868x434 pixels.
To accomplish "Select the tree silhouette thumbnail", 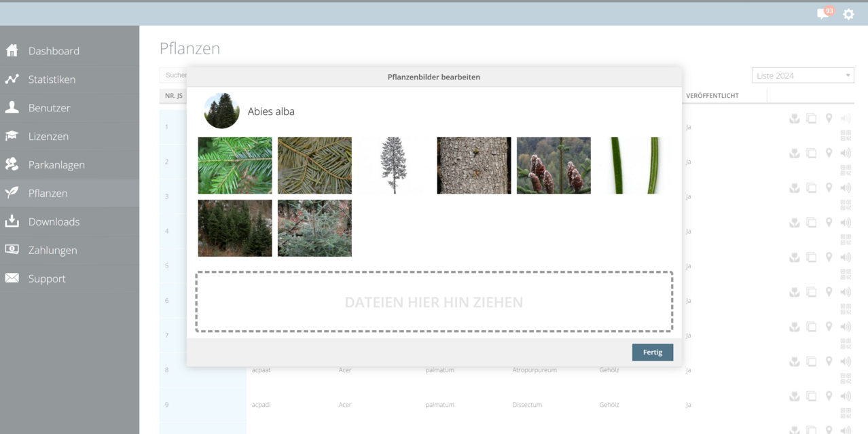I will [394, 166].
